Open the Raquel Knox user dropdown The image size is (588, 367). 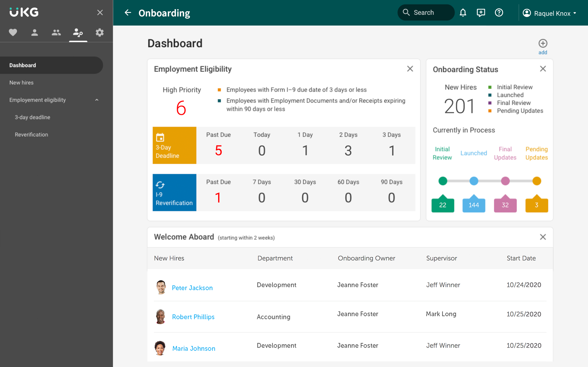pos(550,13)
